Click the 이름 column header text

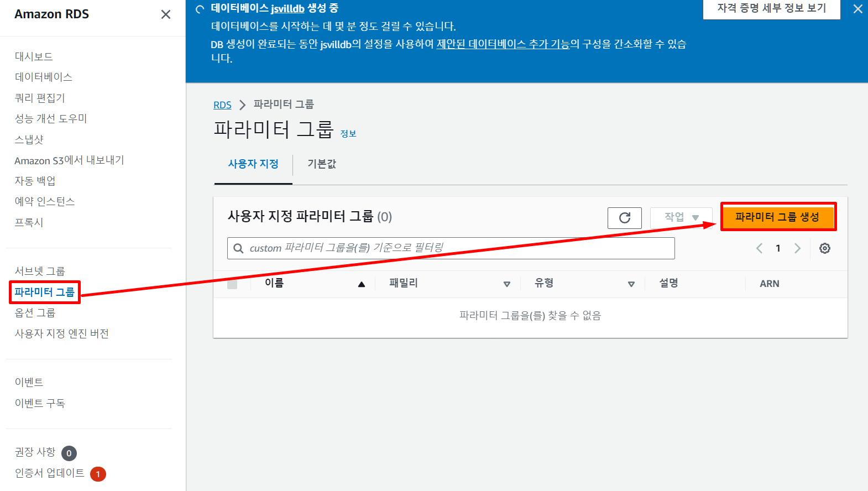[x=274, y=283]
